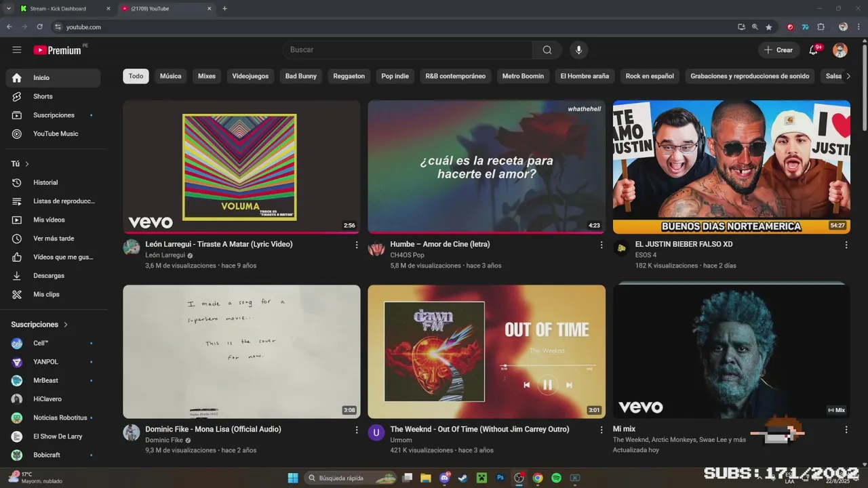Click the YouTube Premium logo
Image resolution: width=868 pixels, height=488 pixels.
[58, 50]
